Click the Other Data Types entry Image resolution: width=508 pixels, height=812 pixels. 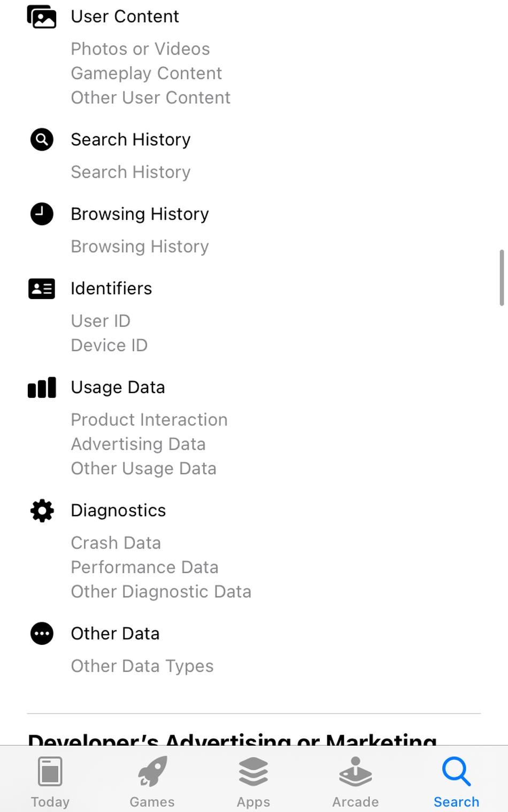tap(142, 666)
